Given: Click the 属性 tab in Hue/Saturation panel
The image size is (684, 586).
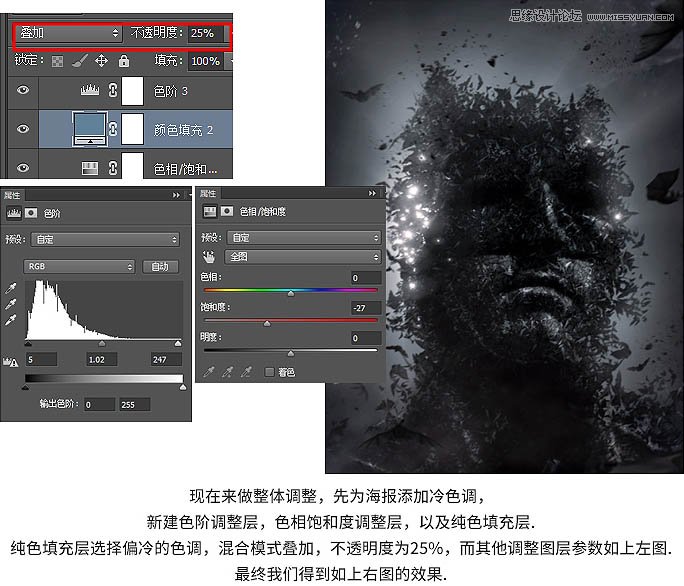Looking at the screenshot, I should [208, 193].
